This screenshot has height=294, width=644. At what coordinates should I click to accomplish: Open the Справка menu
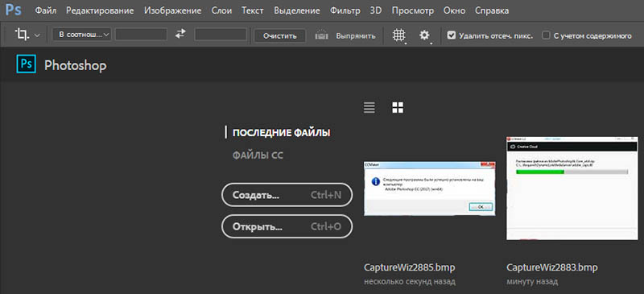492,10
